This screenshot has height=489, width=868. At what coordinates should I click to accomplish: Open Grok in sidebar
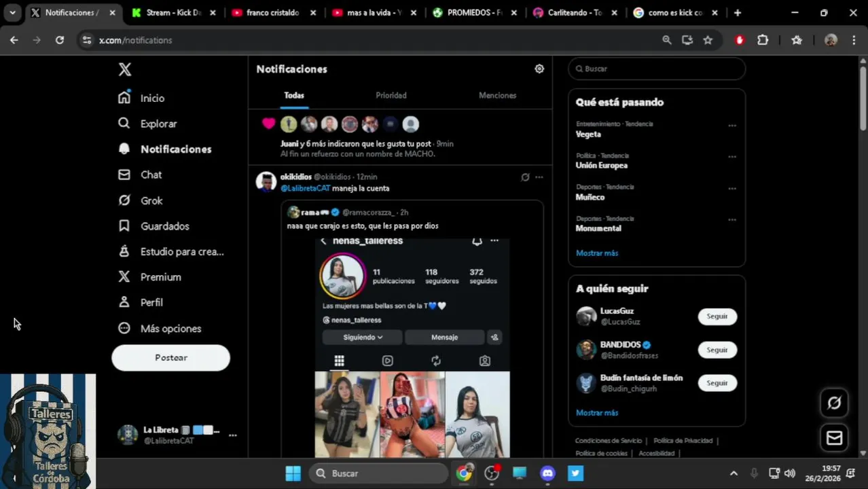140,200
